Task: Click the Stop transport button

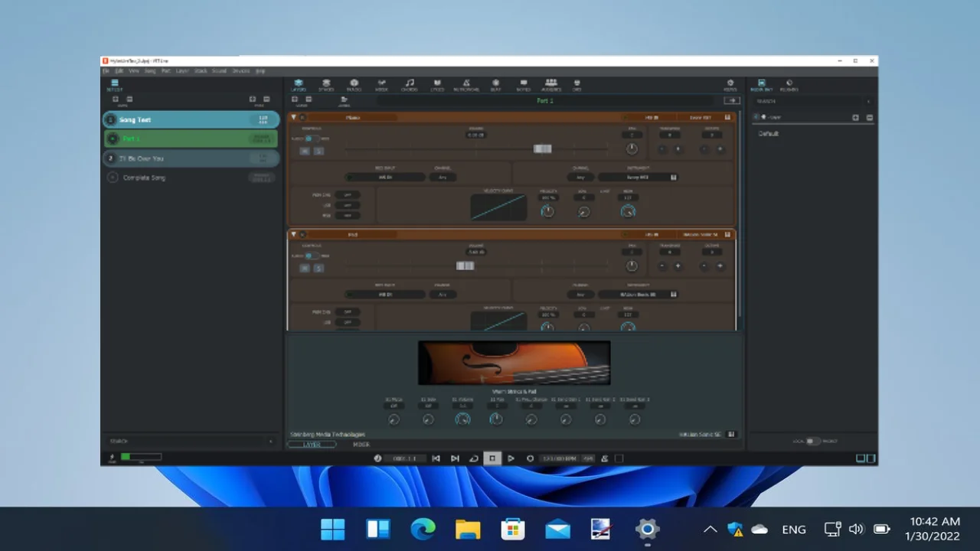Action: pyautogui.click(x=492, y=458)
